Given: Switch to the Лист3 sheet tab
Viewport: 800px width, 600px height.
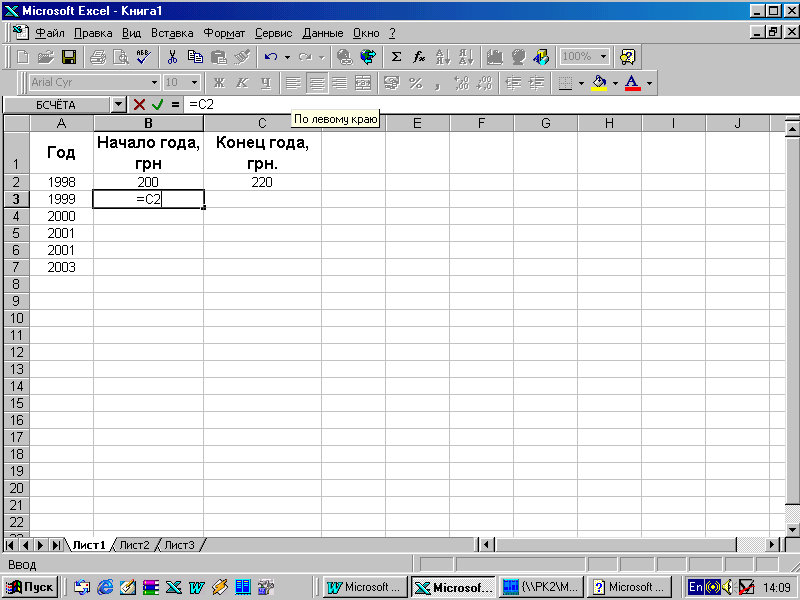Looking at the screenshot, I should [179, 545].
